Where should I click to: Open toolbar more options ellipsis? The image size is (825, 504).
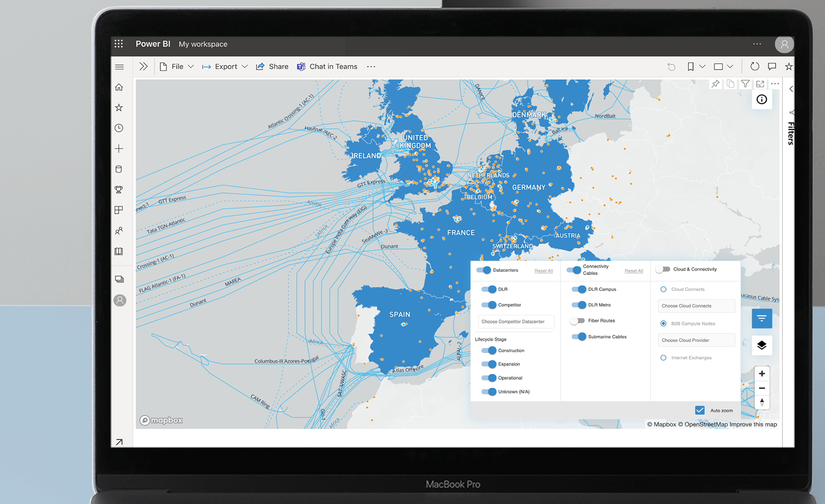pyautogui.click(x=371, y=67)
